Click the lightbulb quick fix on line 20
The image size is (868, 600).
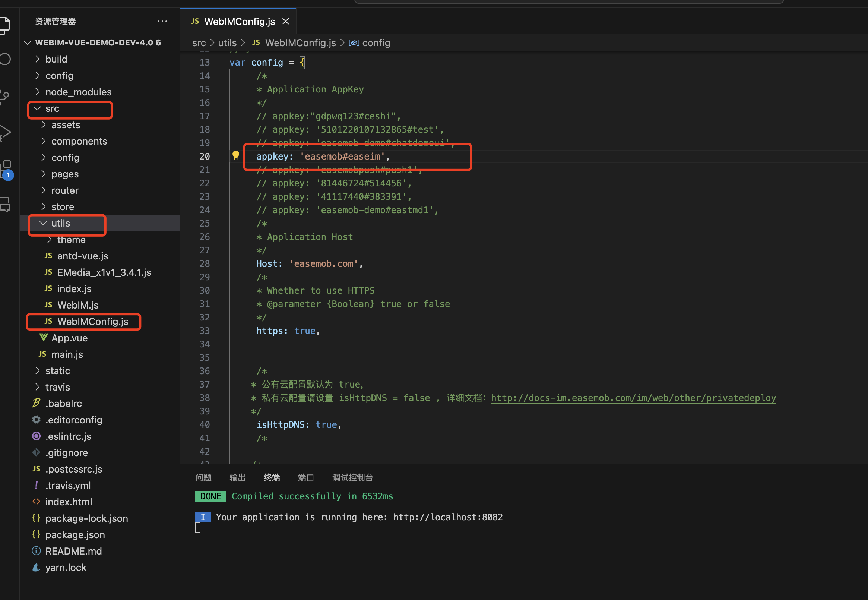[236, 155]
